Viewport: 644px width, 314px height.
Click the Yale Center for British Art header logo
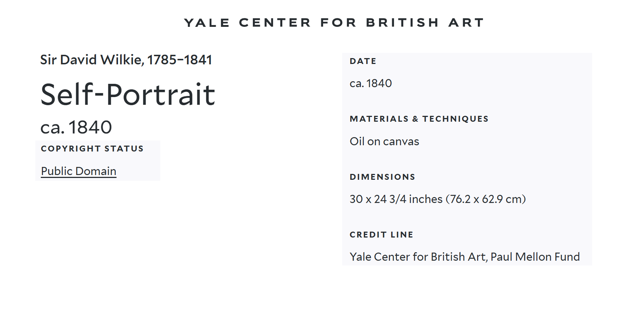pyautogui.click(x=334, y=23)
